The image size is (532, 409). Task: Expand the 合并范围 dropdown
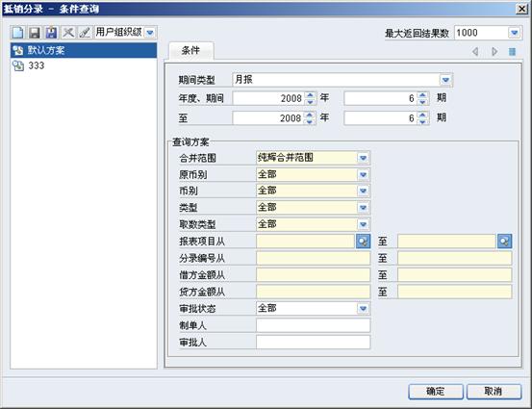pos(363,158)
